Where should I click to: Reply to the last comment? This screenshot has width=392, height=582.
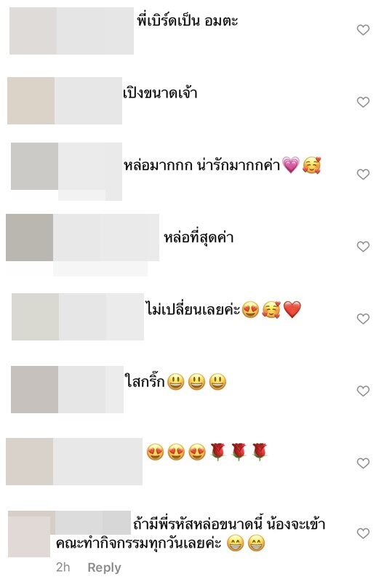point(104,567)
